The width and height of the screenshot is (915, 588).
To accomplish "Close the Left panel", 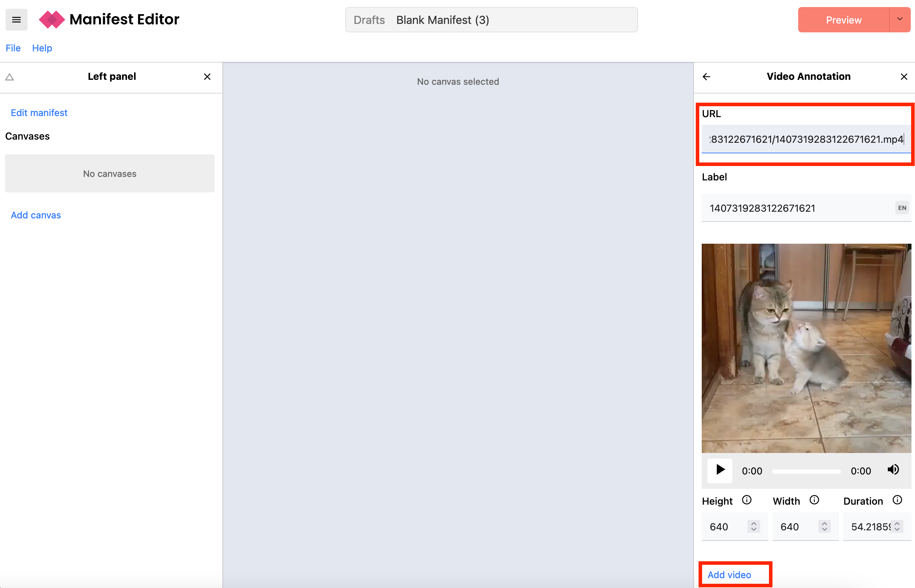I will click(207, 77).
